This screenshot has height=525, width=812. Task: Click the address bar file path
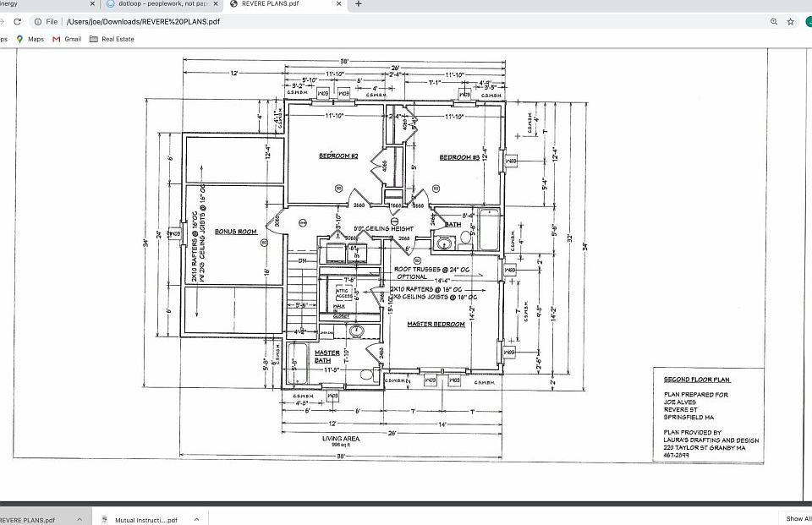(x=143, y=22)
